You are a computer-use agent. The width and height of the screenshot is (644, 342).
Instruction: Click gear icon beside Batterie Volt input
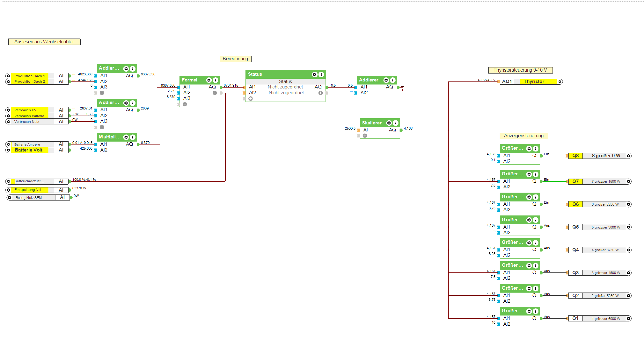[8, 150]
